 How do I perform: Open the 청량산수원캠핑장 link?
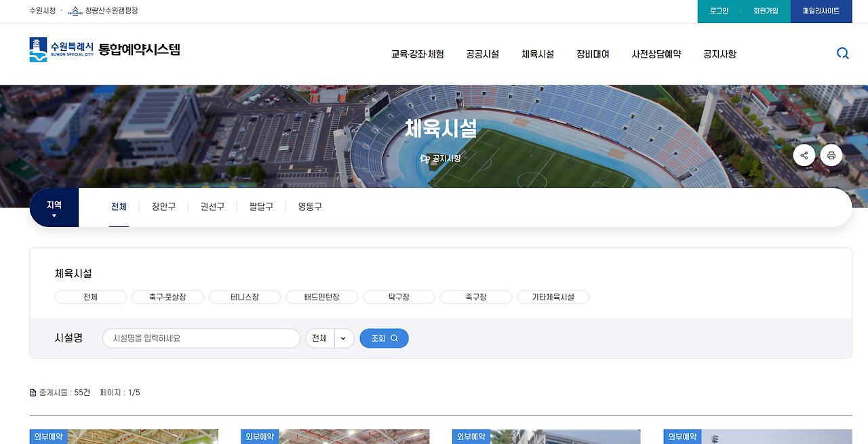[111, 11]
